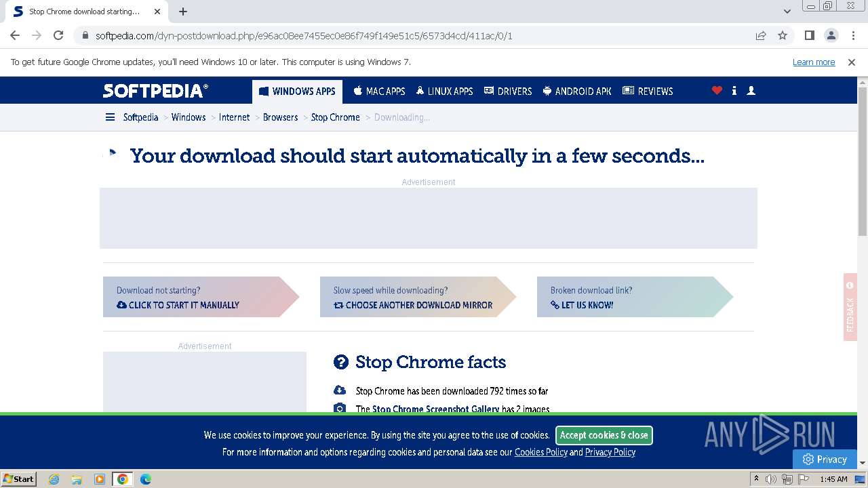Screen dimensions: 868x488
Task: Open the Privacy Policy link
Action: click(x=610, y=452)
